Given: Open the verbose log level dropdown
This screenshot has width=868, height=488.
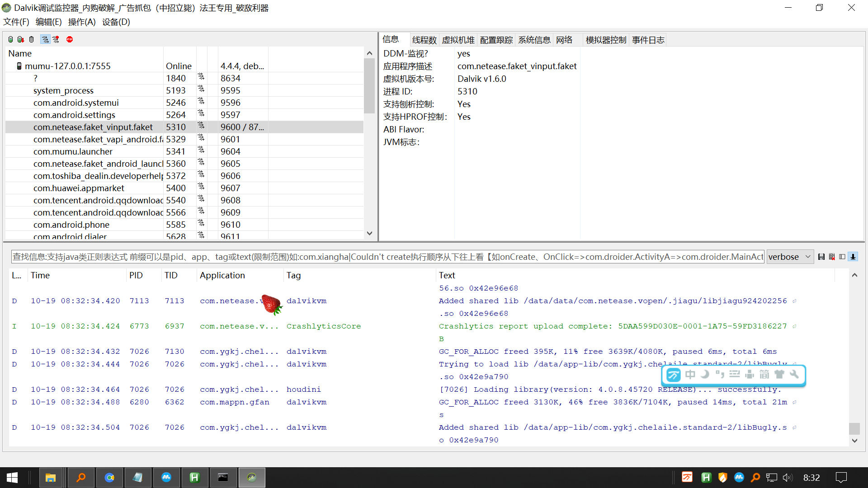Looking at the screenshot, I should (x=790, y=257).
